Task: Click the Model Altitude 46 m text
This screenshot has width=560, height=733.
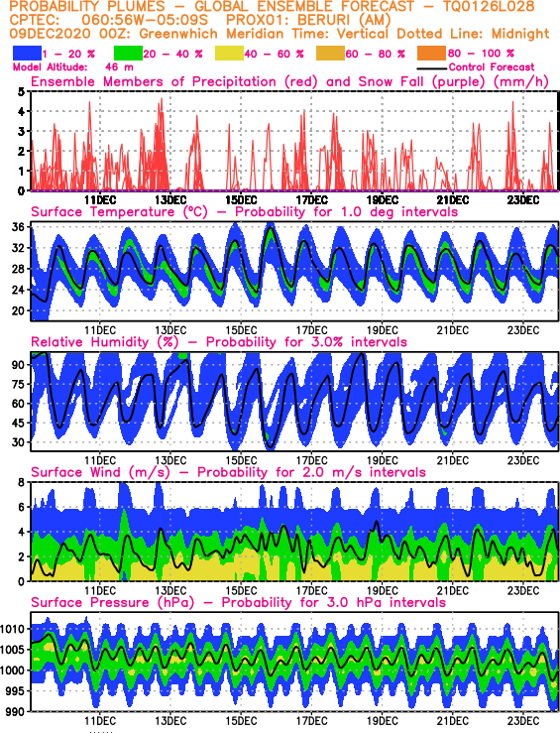Action: pos(73,67)
